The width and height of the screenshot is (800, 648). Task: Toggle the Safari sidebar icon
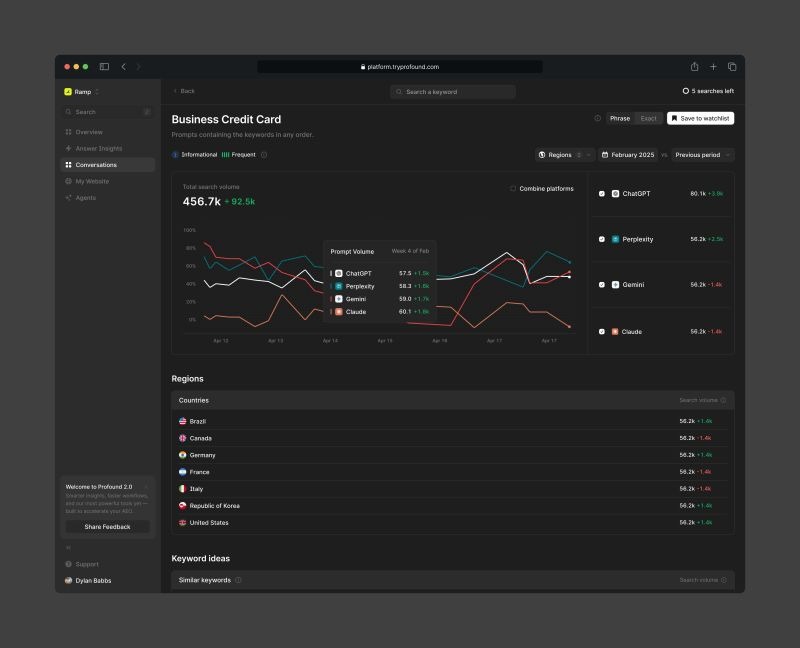click(x=104, y=67)
